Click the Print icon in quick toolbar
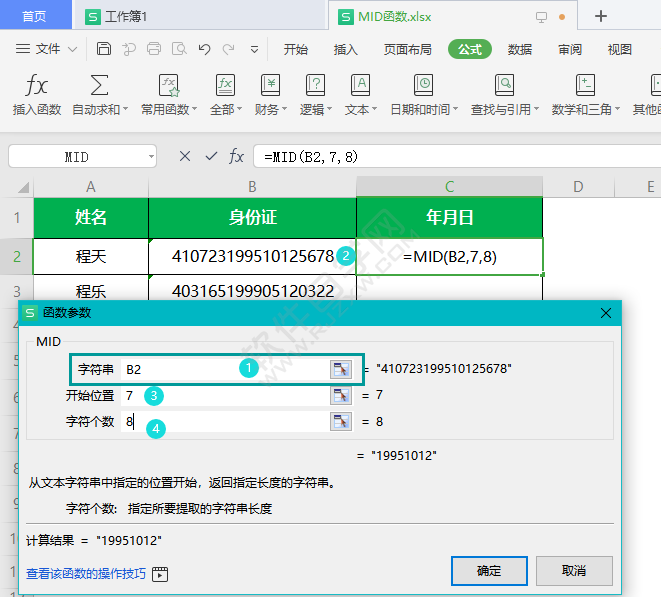The height and width of the screenshot is (597, 661). [154, 49]
